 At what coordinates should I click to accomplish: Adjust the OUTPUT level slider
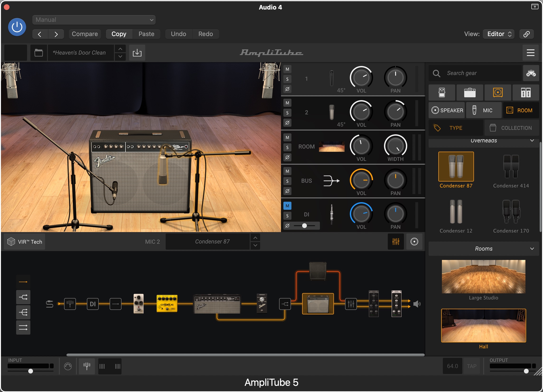coord(512,371)
